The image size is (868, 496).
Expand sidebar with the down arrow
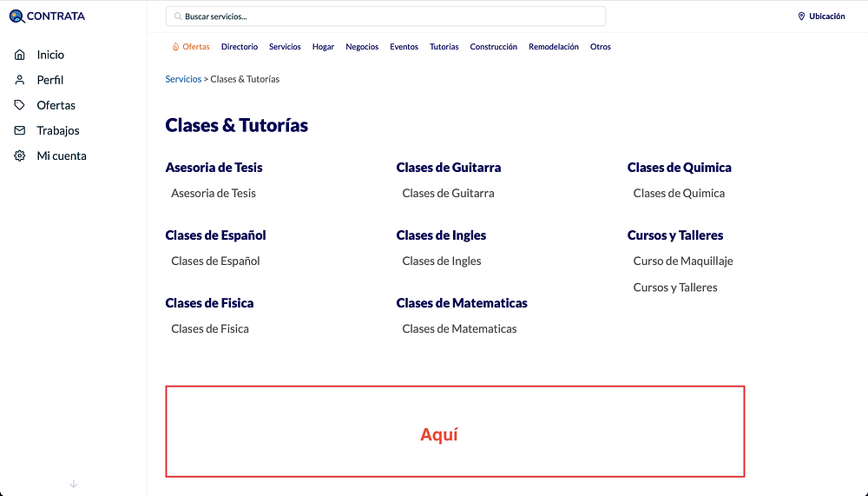pyautogui.click(x=74, y=484)
